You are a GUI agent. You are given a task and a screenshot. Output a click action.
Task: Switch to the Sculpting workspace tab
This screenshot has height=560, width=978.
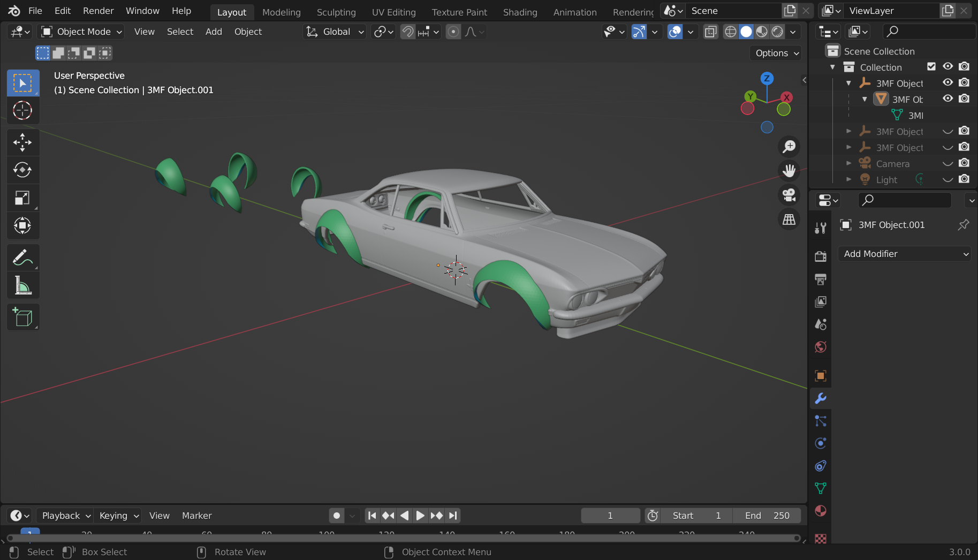pyautogui.click(x=336, y=12)
